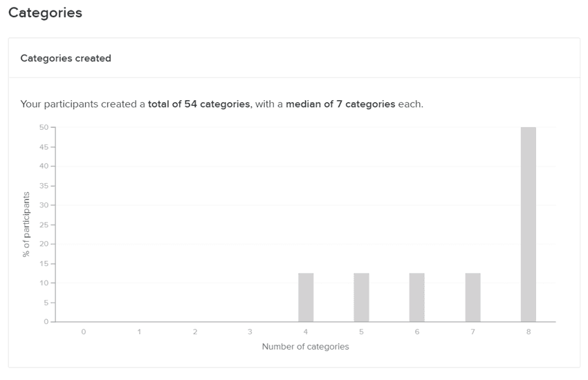Click the 10 tick label on y-axis
Screen dimensions: 588x380
44,283
